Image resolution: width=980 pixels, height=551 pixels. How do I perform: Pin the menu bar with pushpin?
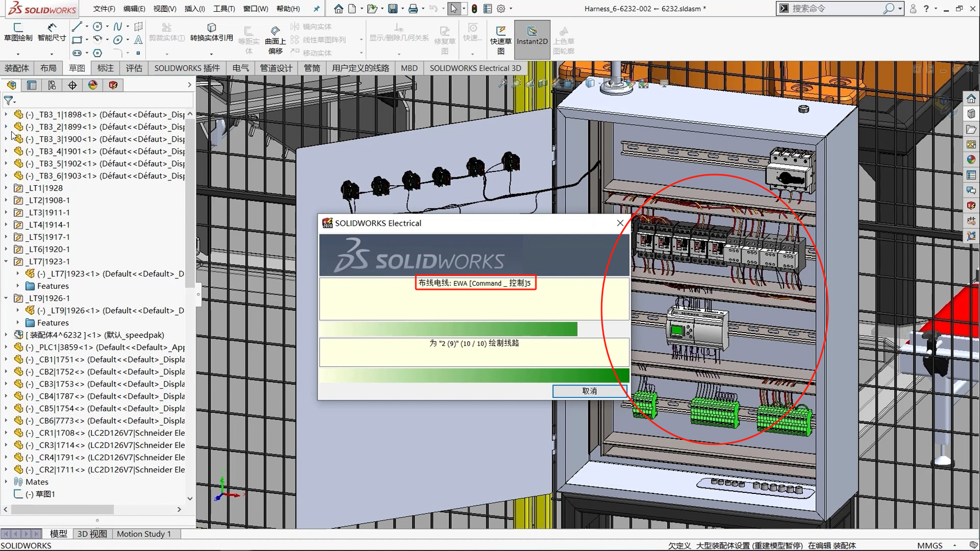tap(317, 9)
